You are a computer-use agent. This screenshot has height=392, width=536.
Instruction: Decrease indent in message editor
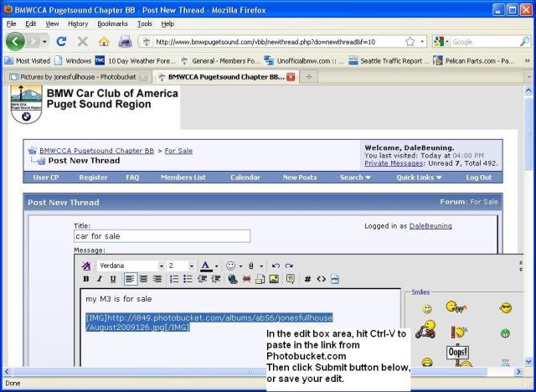point(202,279)
